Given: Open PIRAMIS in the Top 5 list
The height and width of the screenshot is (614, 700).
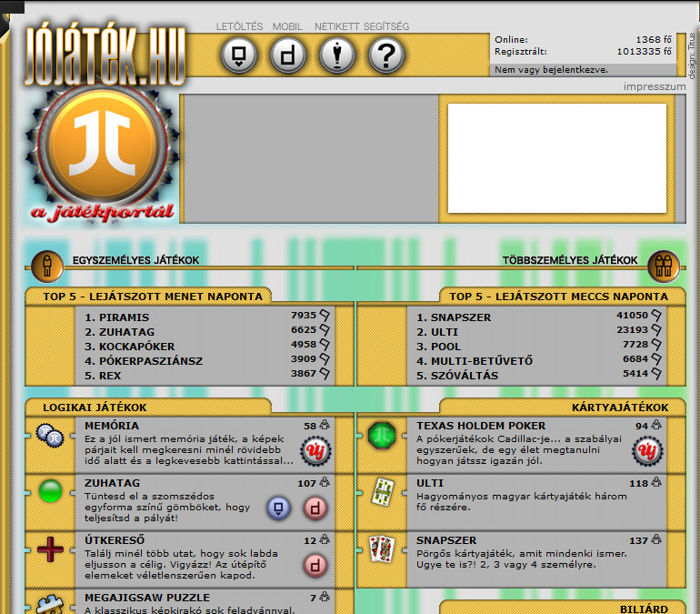Looking at the screenshot, I should point(113,317).
